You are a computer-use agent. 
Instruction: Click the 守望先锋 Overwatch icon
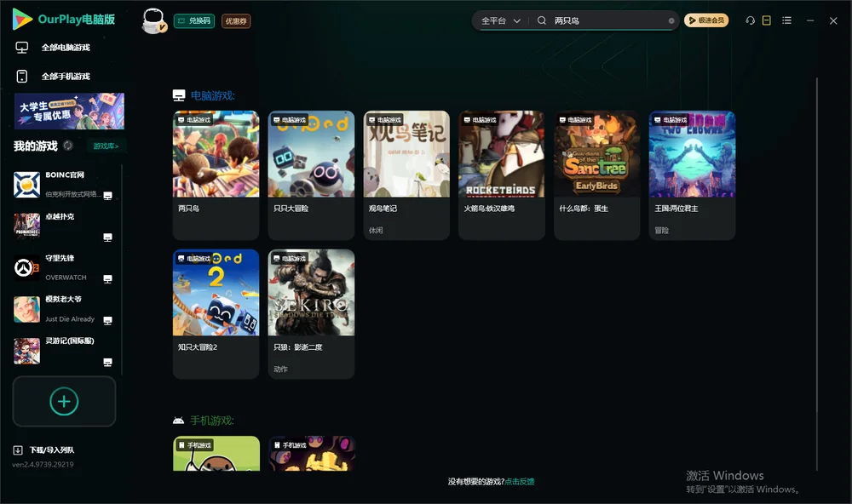pyautogui.click(x=26, y=267)
